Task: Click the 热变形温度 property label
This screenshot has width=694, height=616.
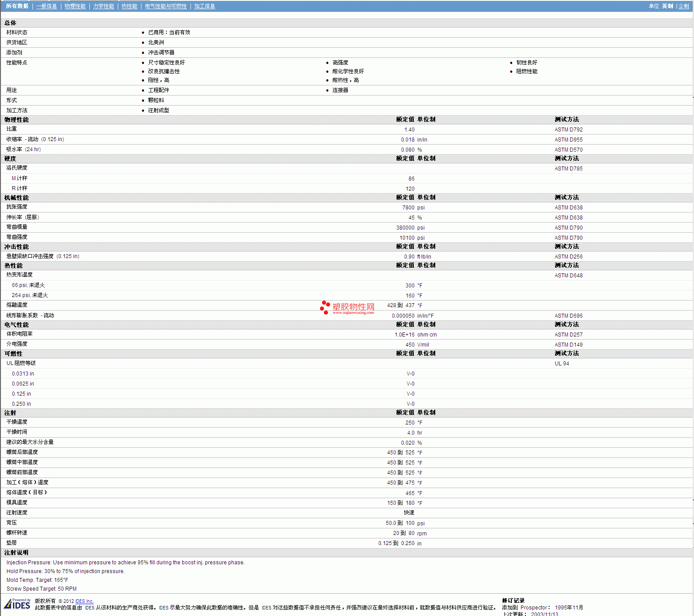Action: 19,275
